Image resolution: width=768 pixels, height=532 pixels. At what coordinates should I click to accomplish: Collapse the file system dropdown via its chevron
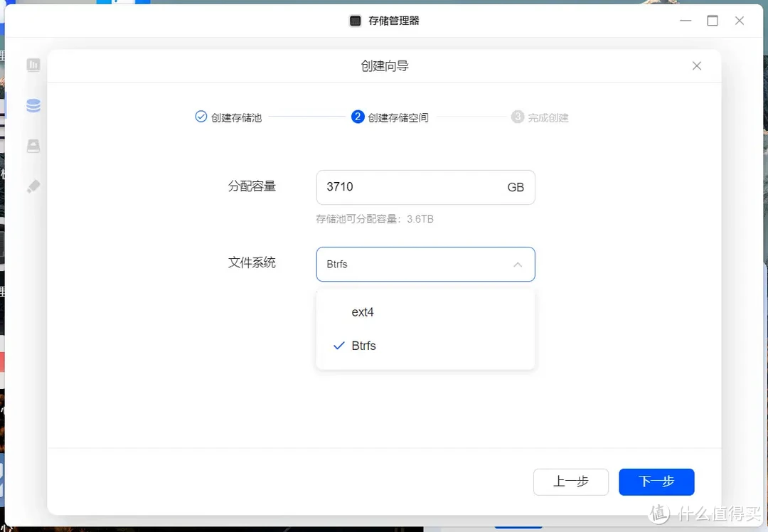pos(518,264)
